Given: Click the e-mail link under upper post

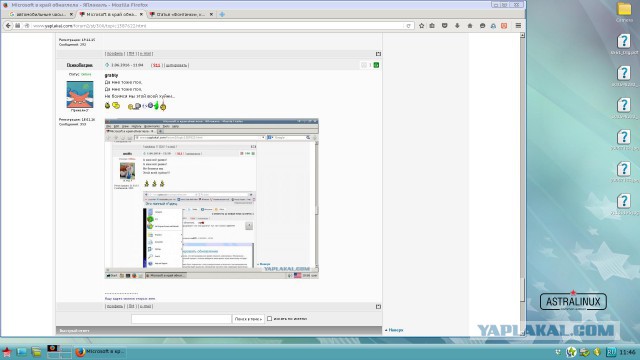Looking at the screenshot, I should [145, 53].
